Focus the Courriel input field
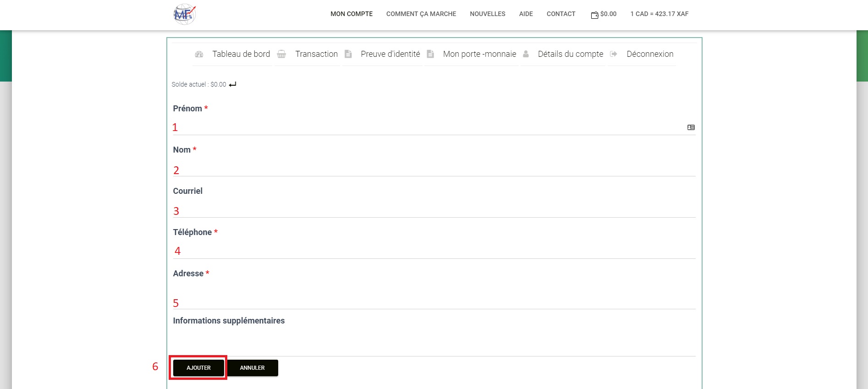The image size is (868, 389). pos(434,210)
